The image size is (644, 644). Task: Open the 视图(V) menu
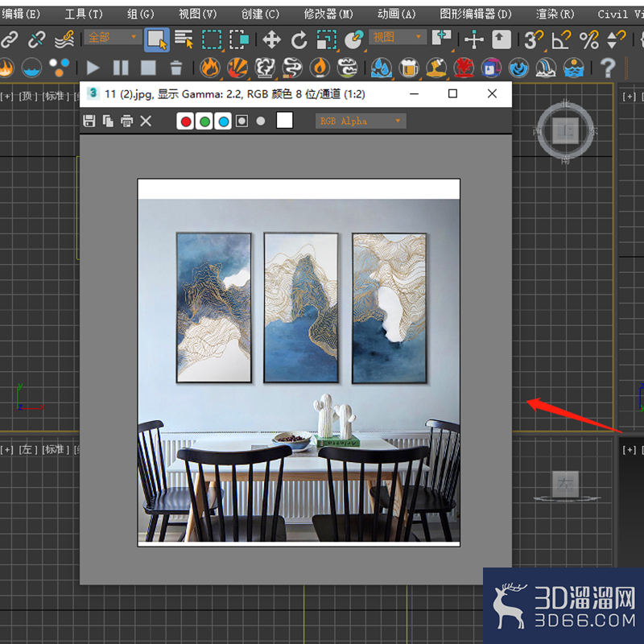click(x=197, y=14)
